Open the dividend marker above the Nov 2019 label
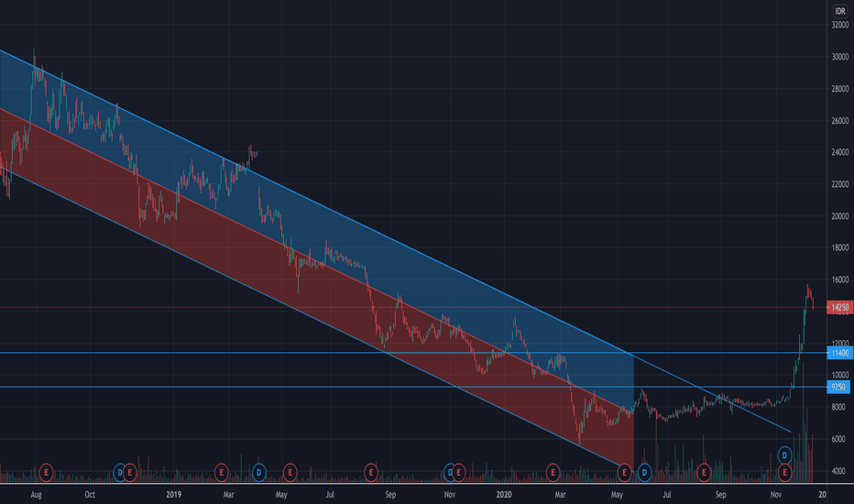Viewport: 854px width, 504px height. point(449,473)
